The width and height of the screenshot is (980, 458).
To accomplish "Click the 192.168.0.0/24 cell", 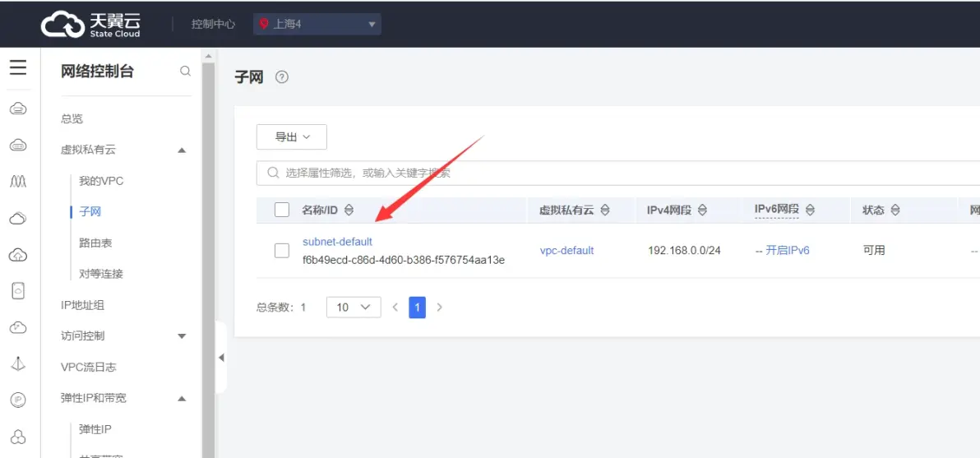I will (684, 251).
